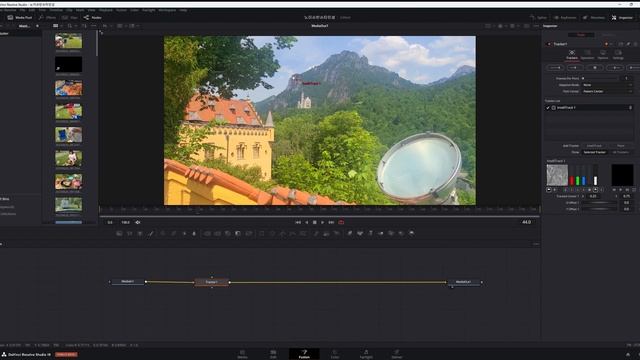The width and height of the screenshot is (640, 360).
Task: Adjust the X Offset 1 slider
Action: (x=600, y=202)
